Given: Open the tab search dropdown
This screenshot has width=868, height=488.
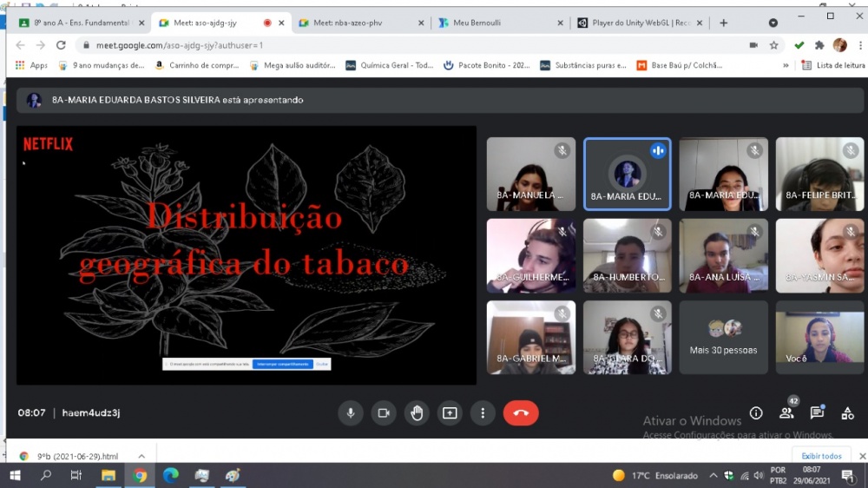Looking at the screenshot, I should pyautogui.click(x=773, y=23).
